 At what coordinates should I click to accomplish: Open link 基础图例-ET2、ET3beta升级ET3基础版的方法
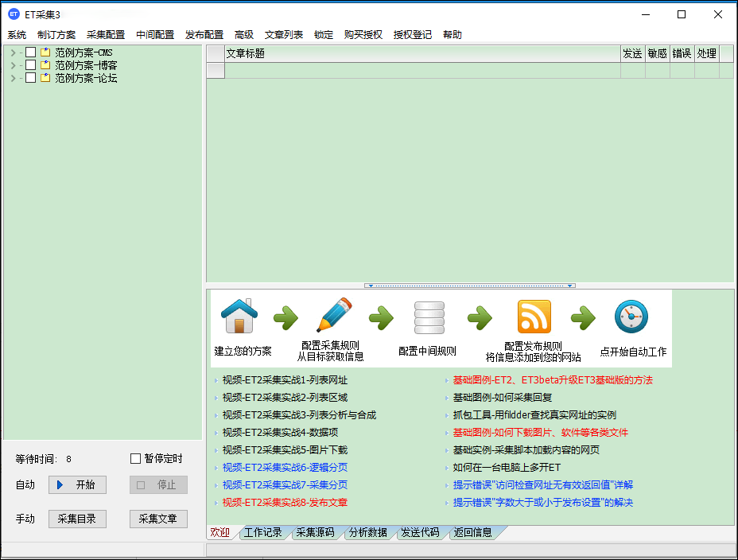point(553,380)
